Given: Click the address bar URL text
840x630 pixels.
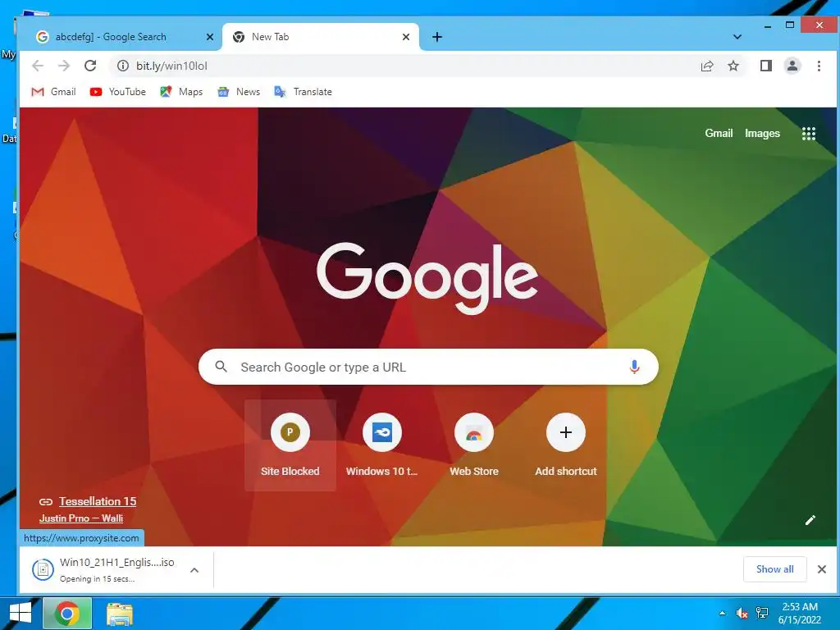Looking at the screenshot, I should [x=171, y=66].
